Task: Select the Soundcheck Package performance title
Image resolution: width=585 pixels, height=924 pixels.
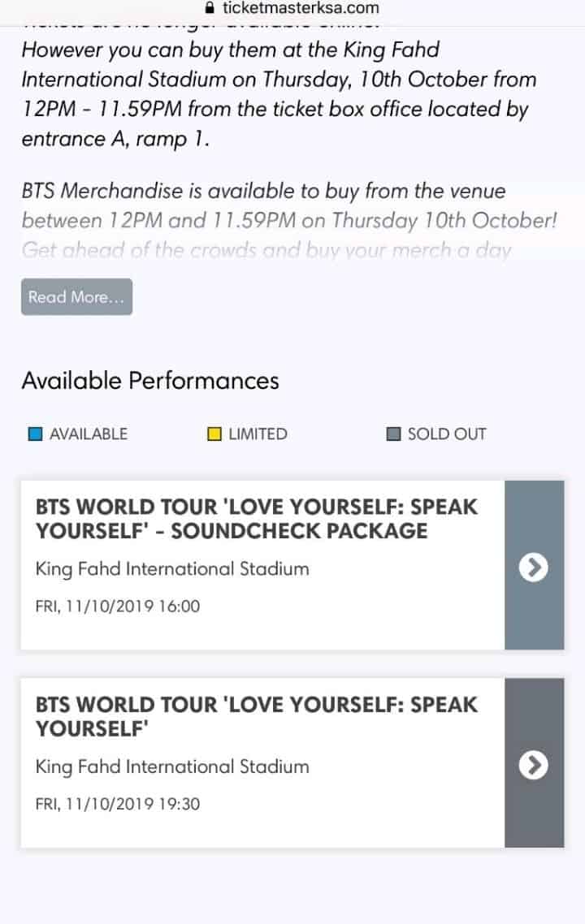Action: click(257, 519)
